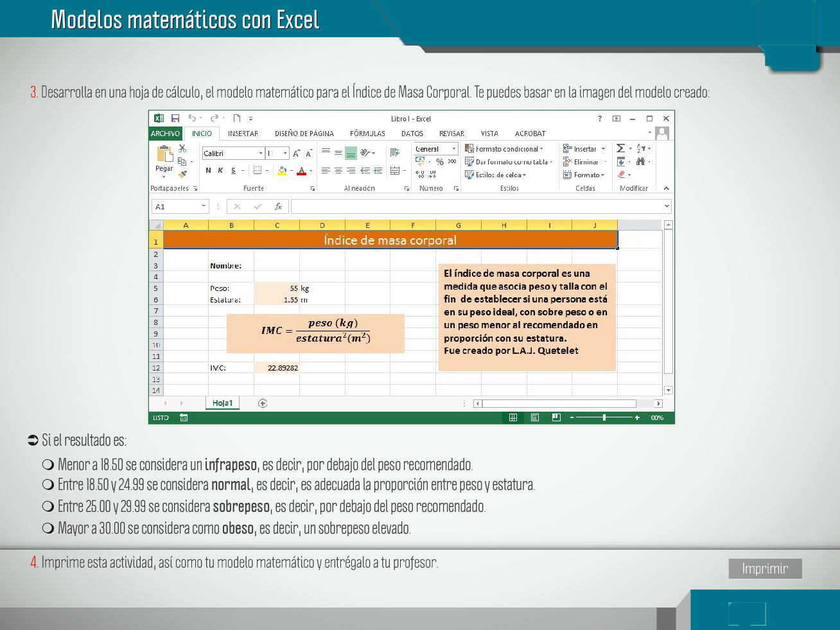The image size is (840, 630).
Task: Open the General number format dropdown
Action: click(453, 149)
